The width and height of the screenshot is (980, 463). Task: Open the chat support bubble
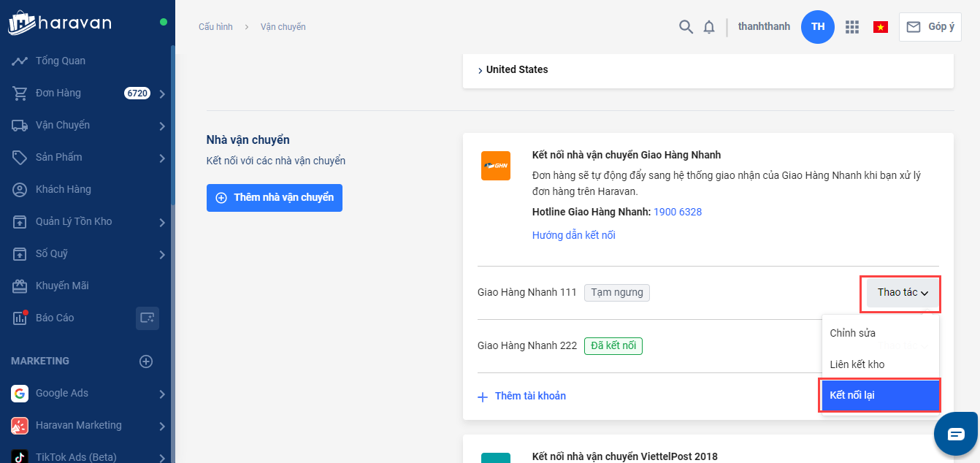tap(956, 434)
